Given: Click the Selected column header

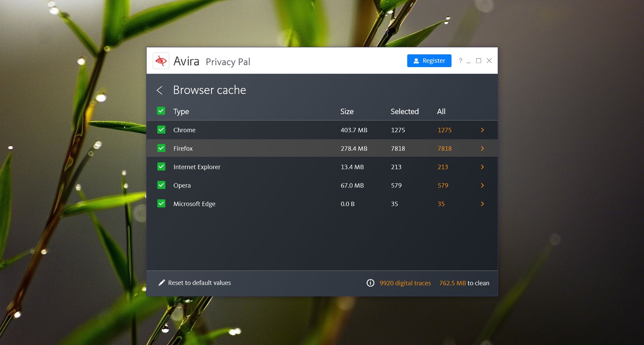Looking at the screenshot, I should pyautogui.click(x=405, y=112).
